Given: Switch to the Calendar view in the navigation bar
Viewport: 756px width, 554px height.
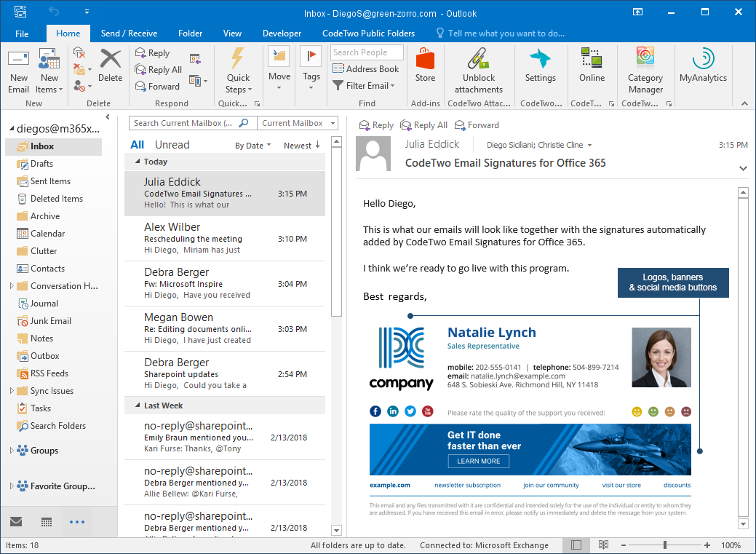Looking at the screenshot, I should pos(47,522).
